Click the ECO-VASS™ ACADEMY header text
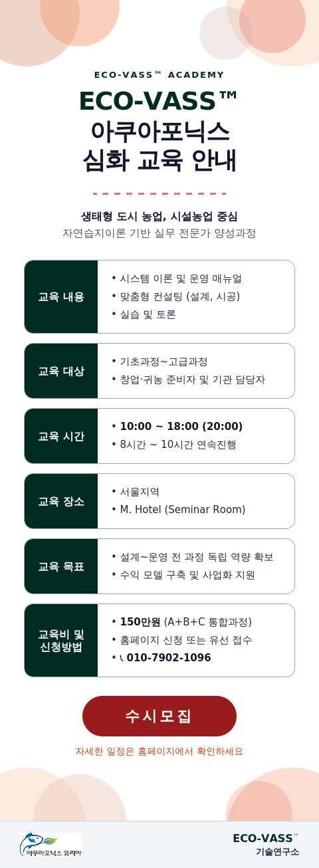The width and height of the screenshot is (319, 868). 159,75
